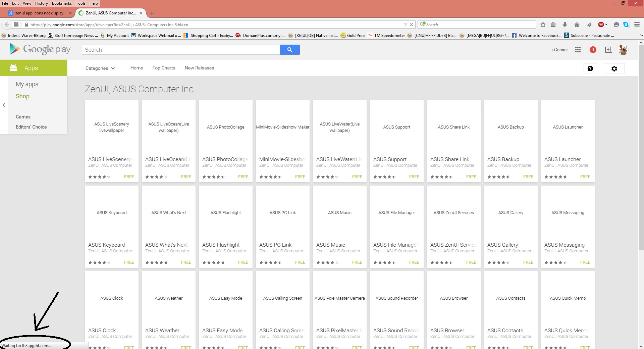This screenshot has height=349, width=644.
Task: Click the browser back arrow
Action: [x=7, y=24]
